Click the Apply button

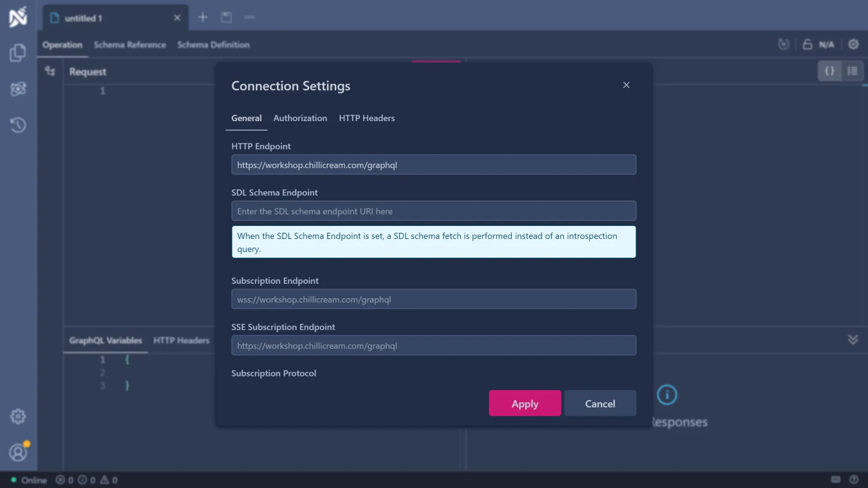pyautogui.click(x=525, y=403)
